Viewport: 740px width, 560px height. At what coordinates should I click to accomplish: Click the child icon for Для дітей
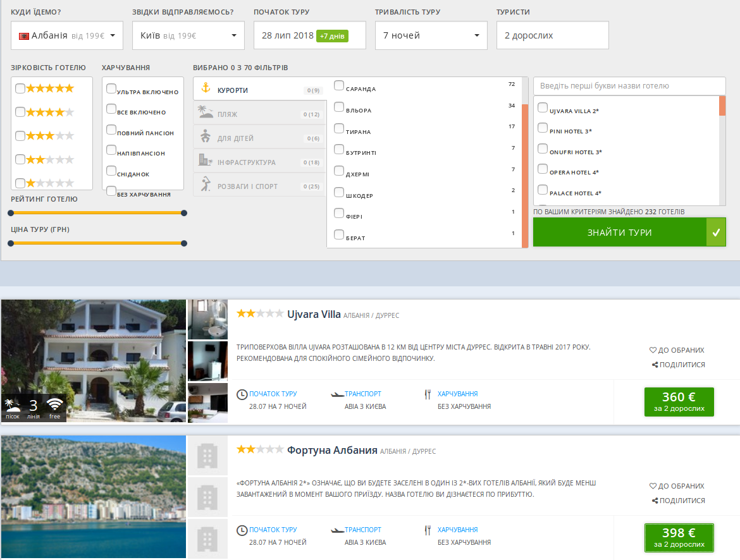(205, 137)
